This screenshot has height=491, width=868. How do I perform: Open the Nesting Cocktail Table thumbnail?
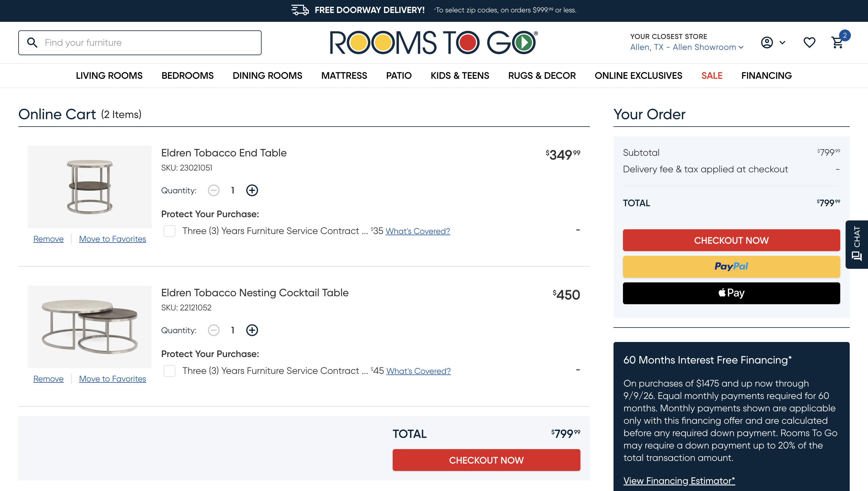click(x=90, y=327)
